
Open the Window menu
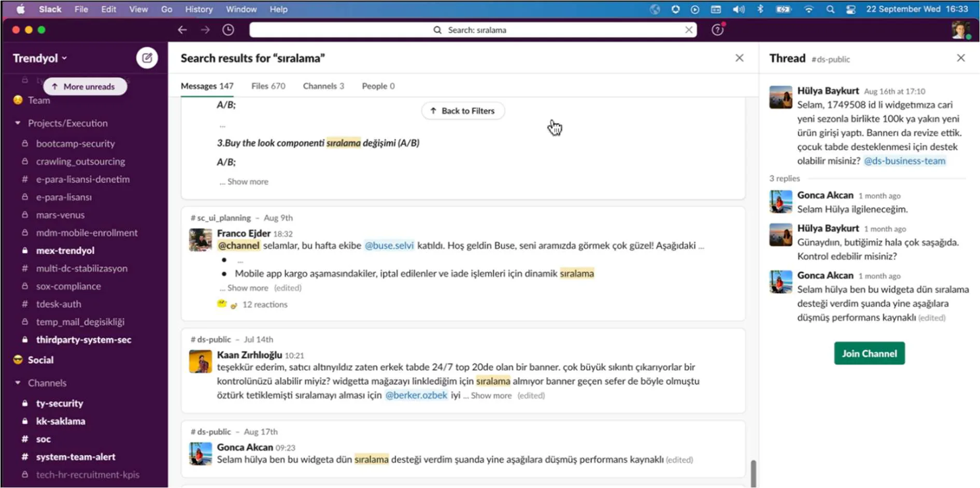[x=241, y=9]
